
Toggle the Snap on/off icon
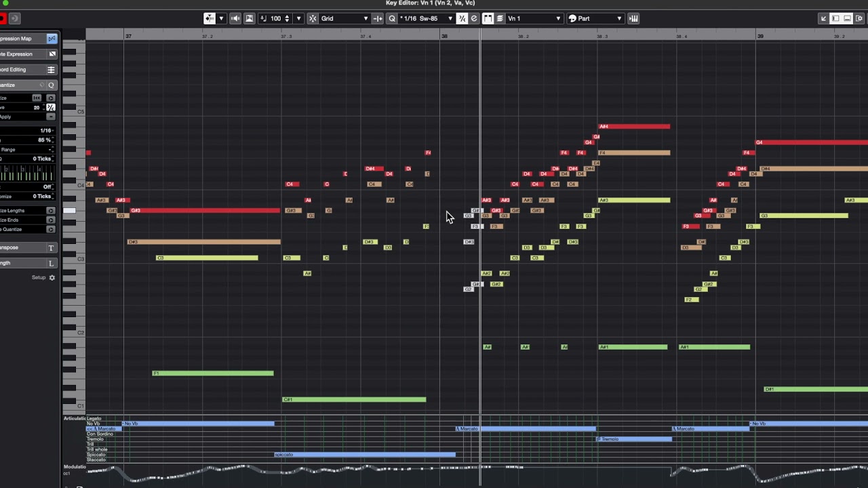coord(313,18)
